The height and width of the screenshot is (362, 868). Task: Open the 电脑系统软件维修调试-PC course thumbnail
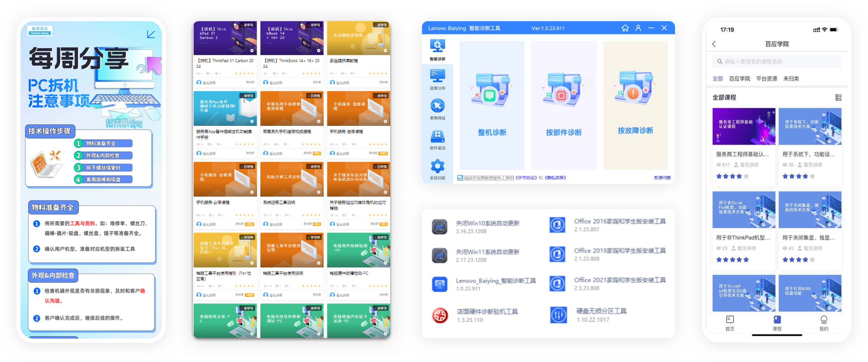coord(292,321)
